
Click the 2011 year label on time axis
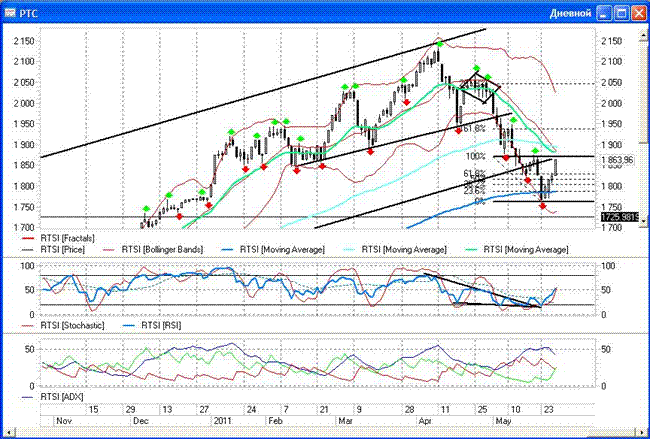click(225, 423)
